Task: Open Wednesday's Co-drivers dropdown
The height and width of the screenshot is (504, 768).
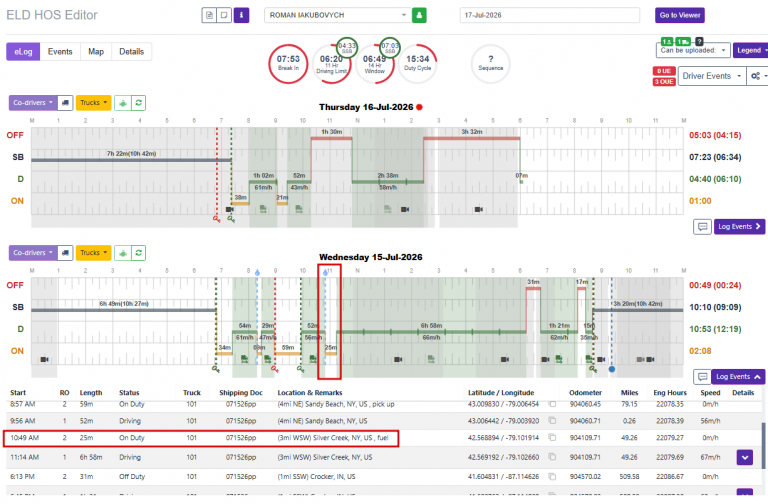Action: coord(33,253)
